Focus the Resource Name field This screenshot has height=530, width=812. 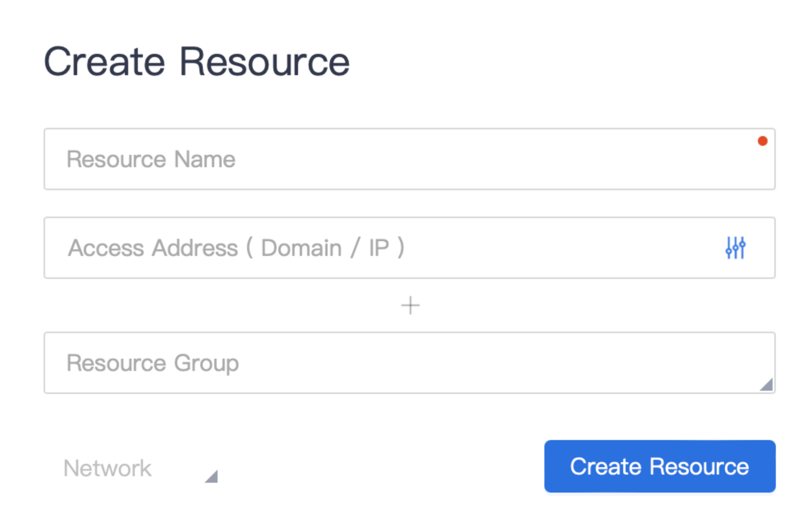click(409, 159)
